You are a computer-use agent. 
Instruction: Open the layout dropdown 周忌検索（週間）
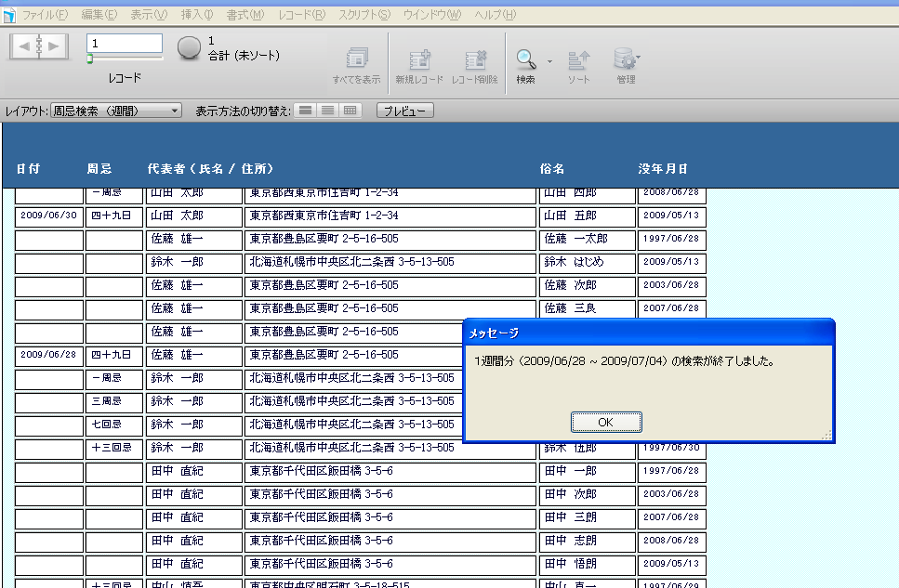116,111
